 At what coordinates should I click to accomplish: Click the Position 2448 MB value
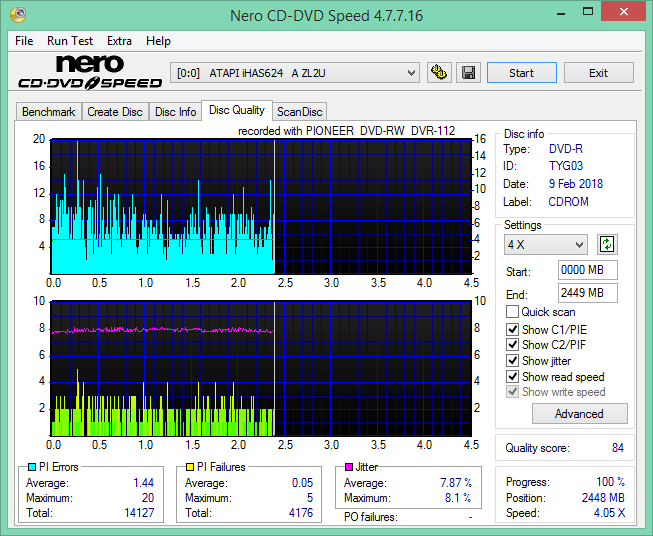pyautogui.click(x=603, y=498)
